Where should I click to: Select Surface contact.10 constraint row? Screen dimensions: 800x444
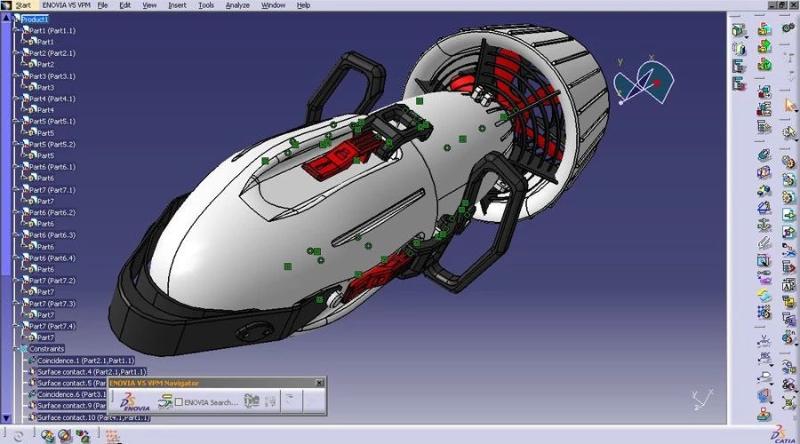click(x=93, y=418)
